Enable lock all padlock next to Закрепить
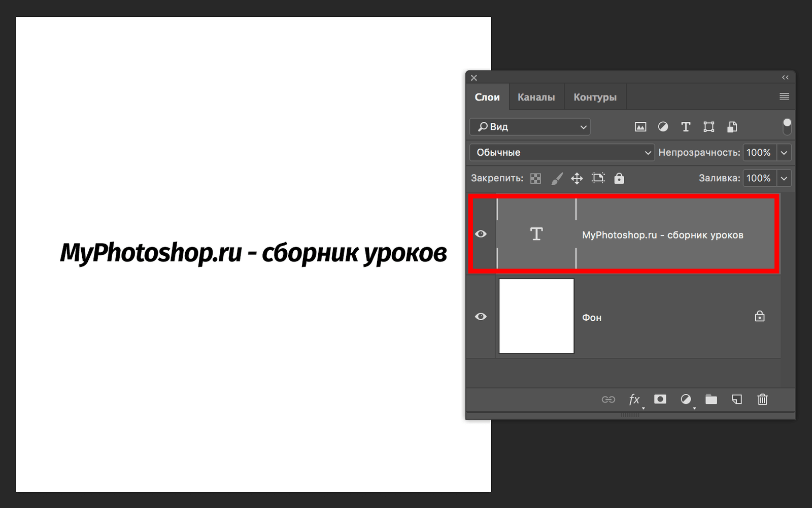 619,178
